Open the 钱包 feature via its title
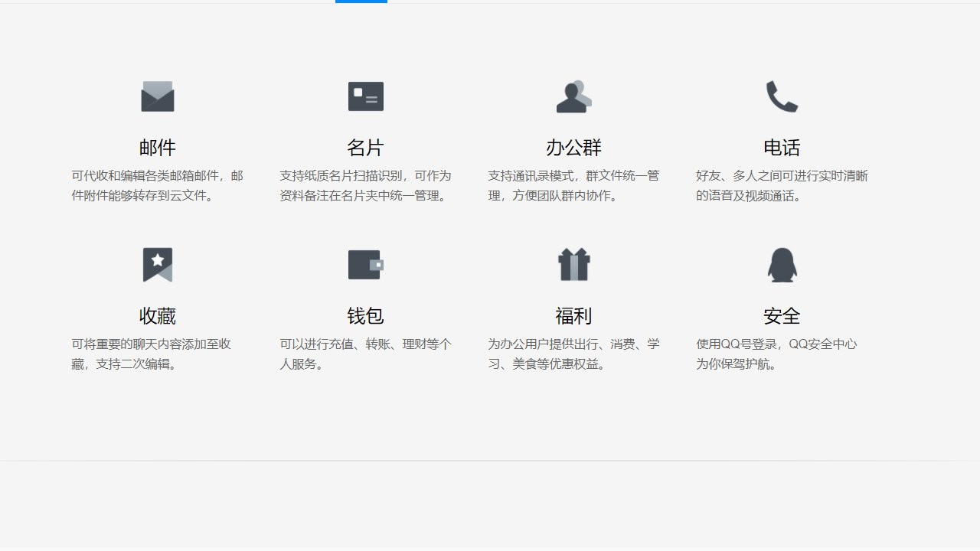The width and height of the screenshot is (980, 551). tap(365, 315)
